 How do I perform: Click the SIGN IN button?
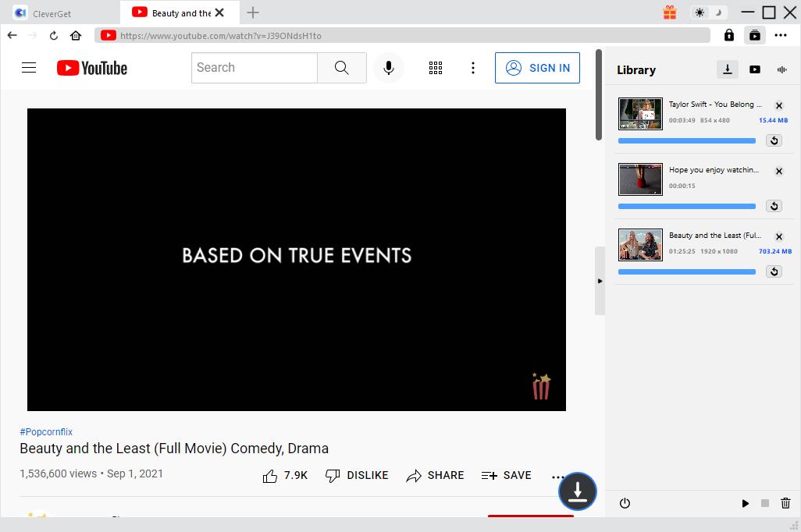(538, 68)
